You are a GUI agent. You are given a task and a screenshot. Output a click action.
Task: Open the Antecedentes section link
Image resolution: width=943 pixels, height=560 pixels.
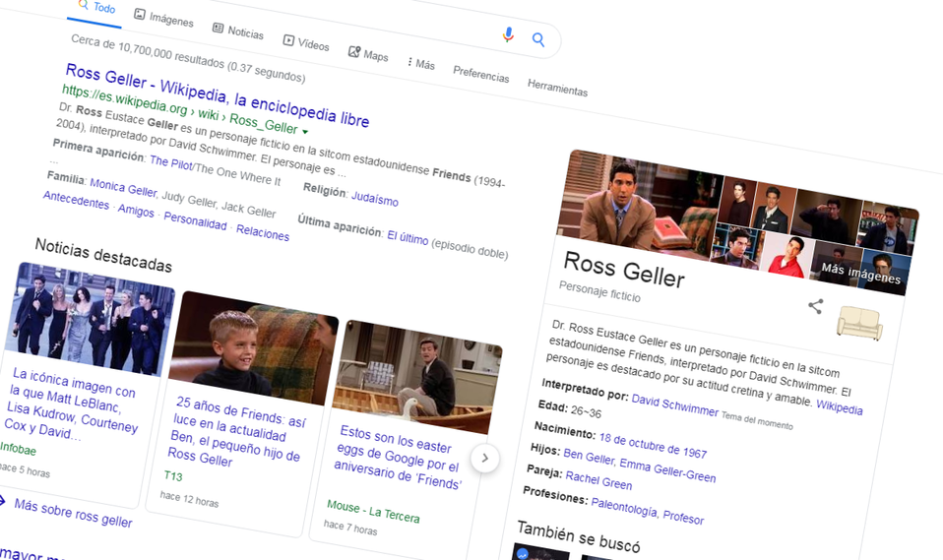pos(77,200)
